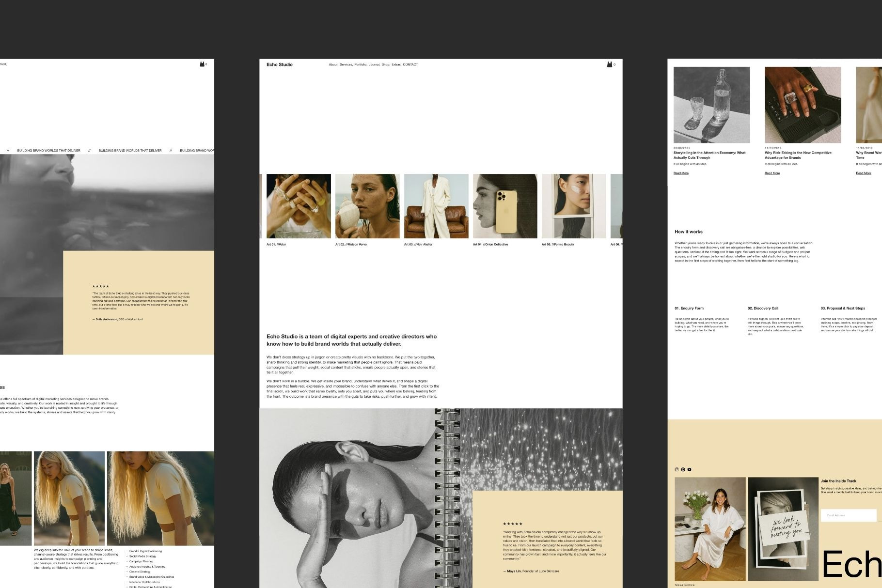Screen dimensions: 882x588
Task: Click the woman in white dress footer photo
Action: click(x=710, y=529)
